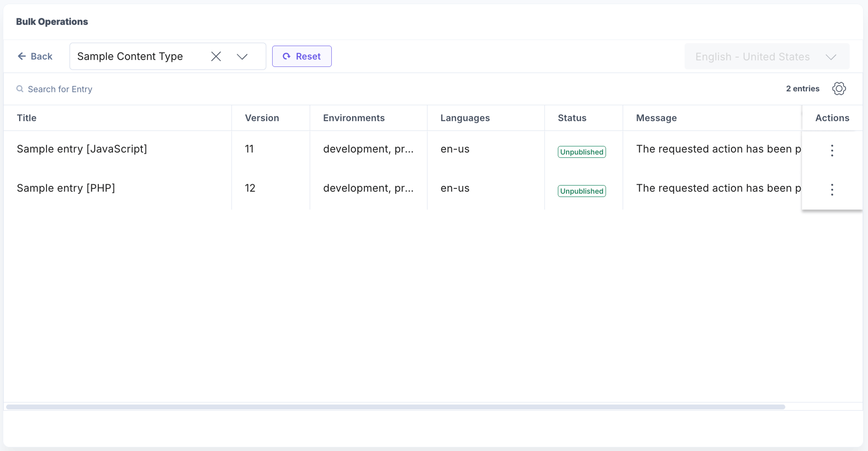Click Unpublished status badge in PHP row
Viewport: 868px width, 451px height.
(582, 191)
